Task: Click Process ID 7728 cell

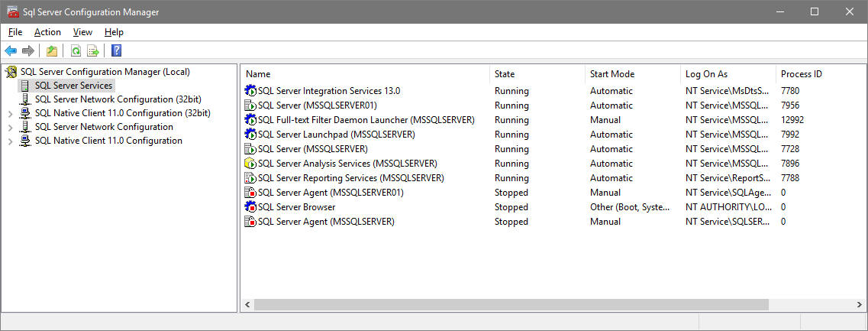Action: (x=790, y=148)
